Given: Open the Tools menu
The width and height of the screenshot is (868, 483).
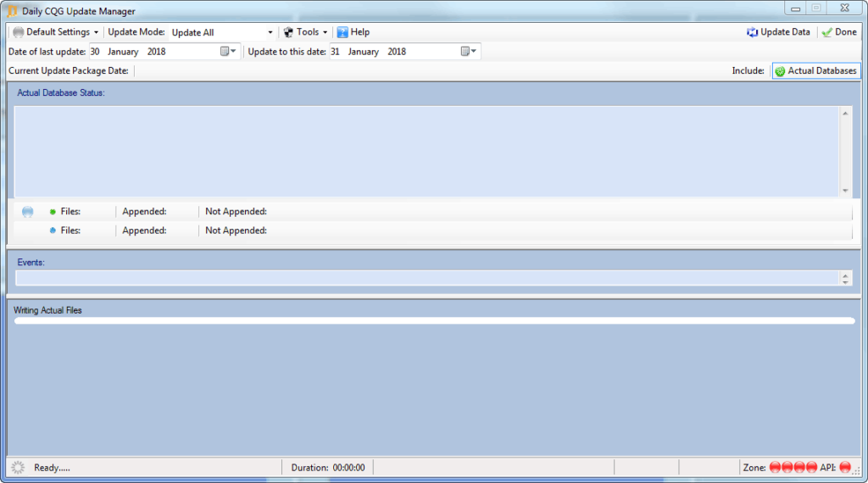Looking at the screenshot, I should [305, 32].
